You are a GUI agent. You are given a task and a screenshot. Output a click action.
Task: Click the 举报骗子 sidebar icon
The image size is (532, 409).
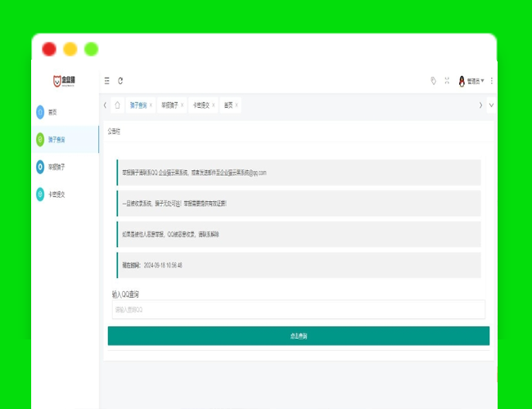[40, 167]
